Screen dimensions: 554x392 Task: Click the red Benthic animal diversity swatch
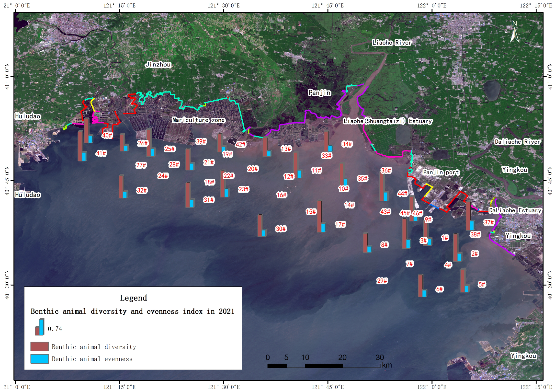tap(39, 346)
